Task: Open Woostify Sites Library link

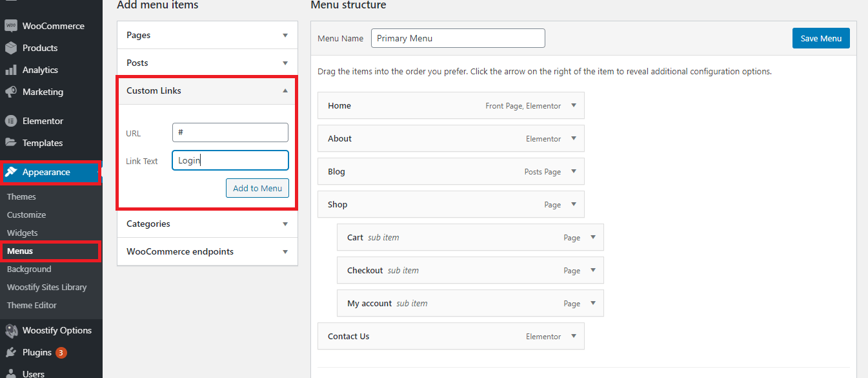Action: click(46, 287)
